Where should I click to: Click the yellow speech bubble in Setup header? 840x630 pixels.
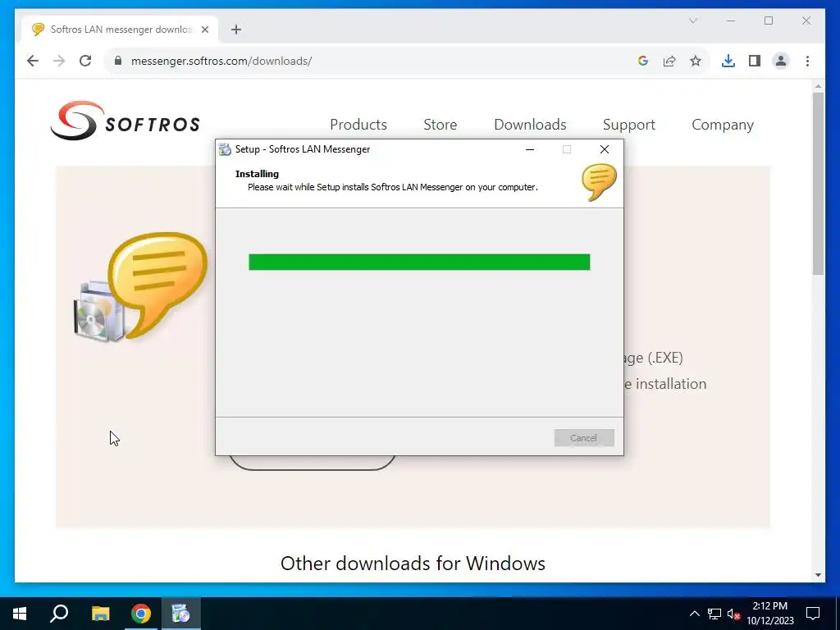pyautogui.click(x=599, y=182)
